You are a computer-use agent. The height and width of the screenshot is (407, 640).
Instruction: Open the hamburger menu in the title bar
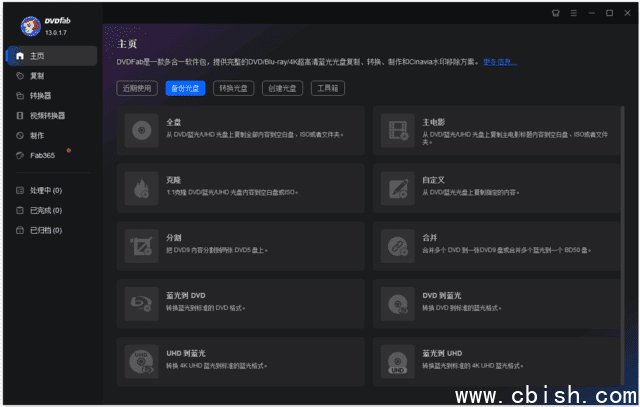574,13
